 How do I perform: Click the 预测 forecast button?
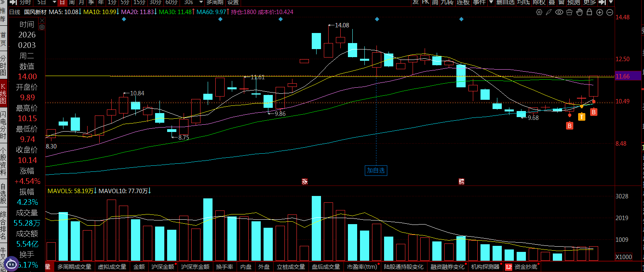point(574,2)
